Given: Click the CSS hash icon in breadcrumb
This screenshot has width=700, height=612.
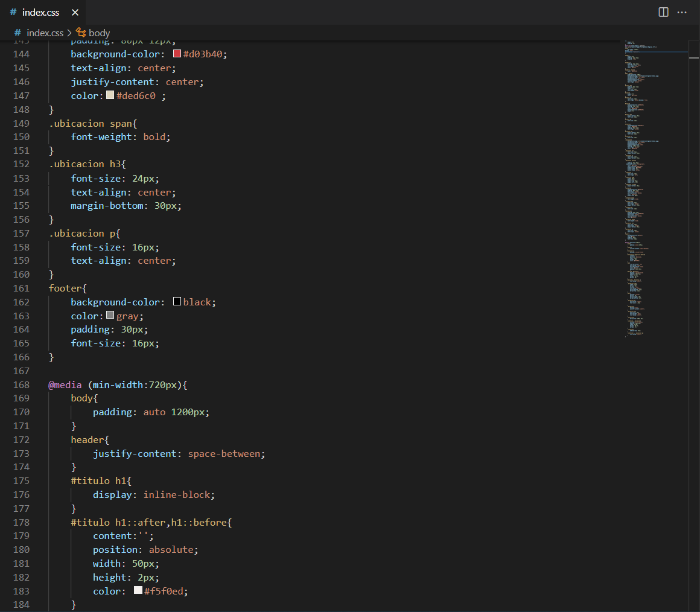Looking at the screenshot, I should coord(17,33).
